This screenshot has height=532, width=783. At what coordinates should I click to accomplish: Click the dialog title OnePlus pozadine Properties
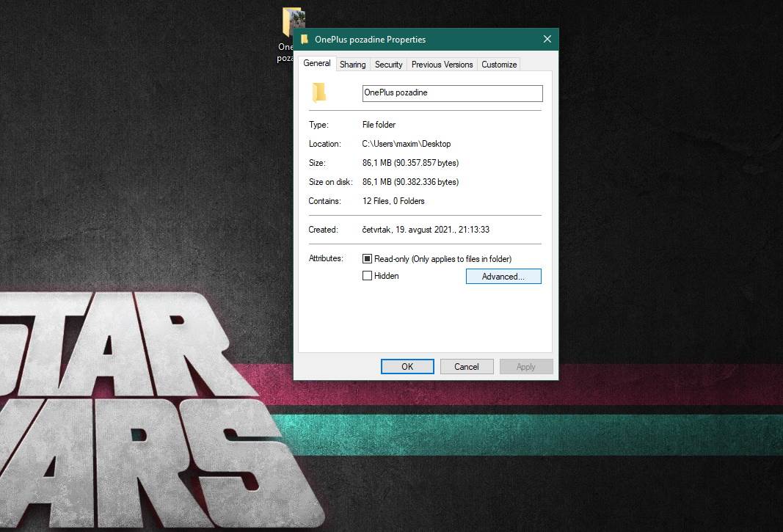(370, 40)
